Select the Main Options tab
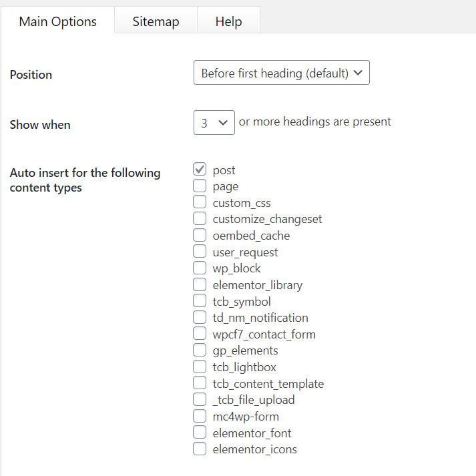This screenshot has height=476, width=476. coord(57,21)
